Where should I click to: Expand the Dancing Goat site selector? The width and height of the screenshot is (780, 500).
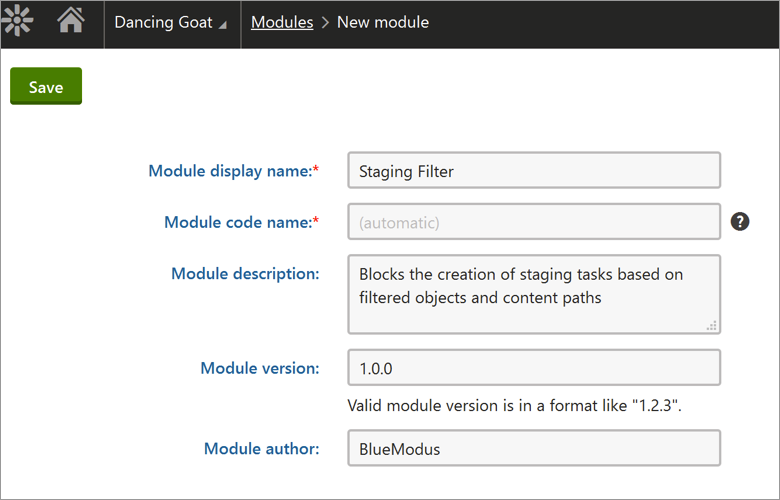point(171,22)
